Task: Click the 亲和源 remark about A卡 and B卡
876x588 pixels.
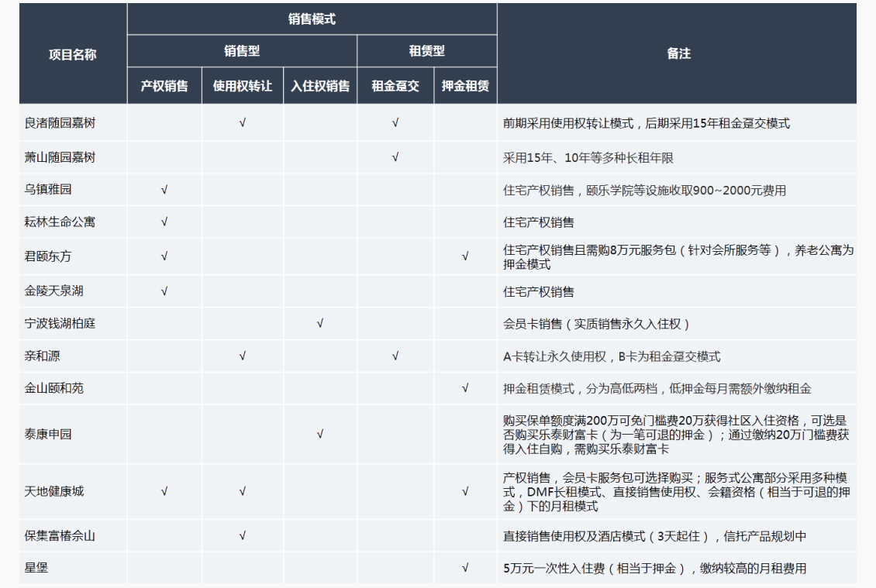Action: tap(612, 356)
